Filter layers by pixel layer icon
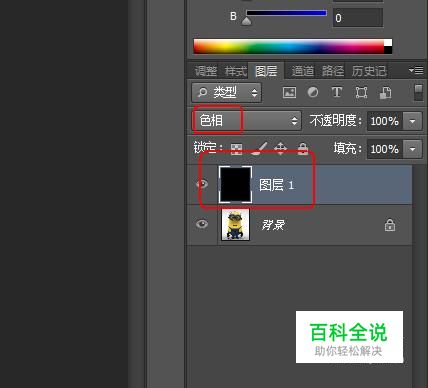Screen dimensions: 428x388 tap(289, 92)
